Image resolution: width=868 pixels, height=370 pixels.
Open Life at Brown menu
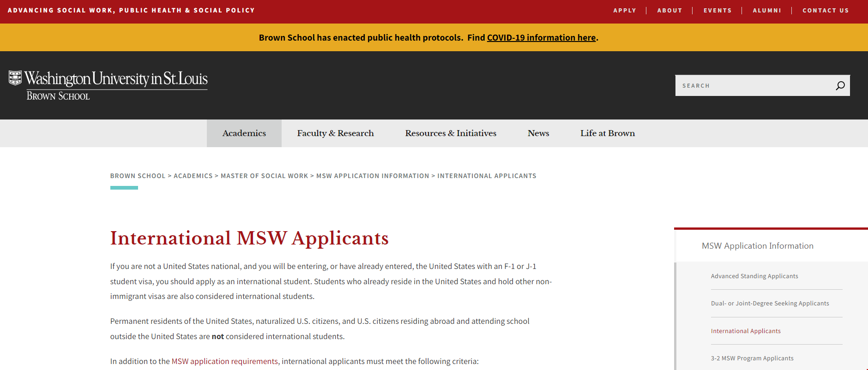(x=608, y=133)
